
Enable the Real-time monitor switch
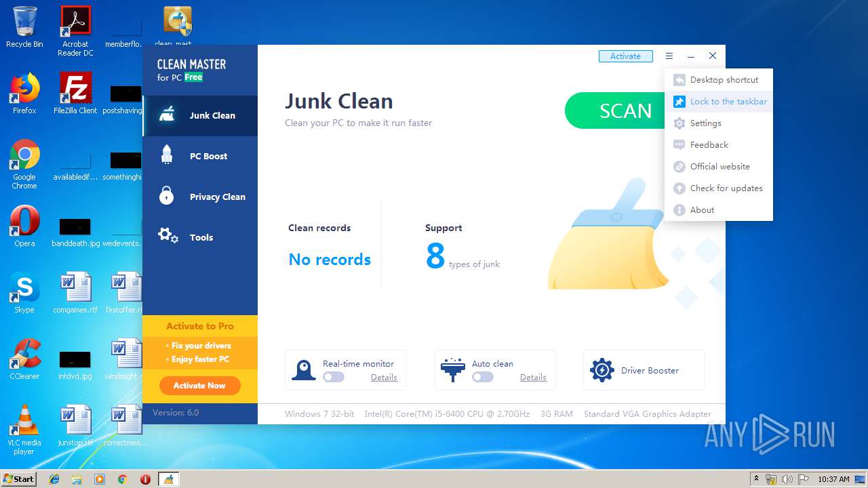click(333, 377)
